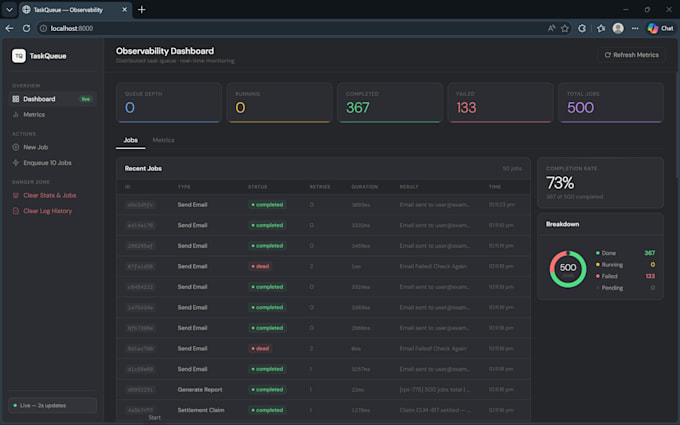Open a new browser tab
680x425 pixels.
[141, 9]
